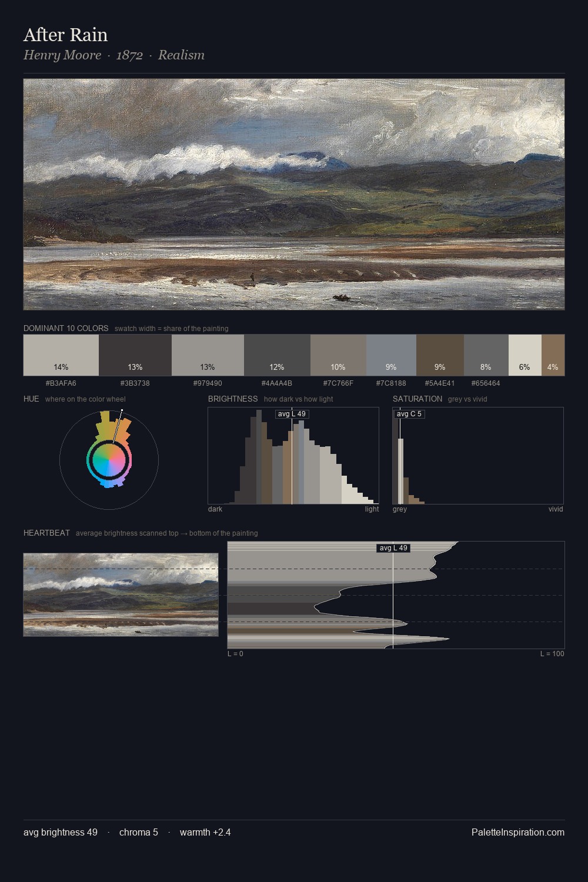Click the 'avg C 5' label in saturation chart
Screen dimensions: 588x882
409,414
